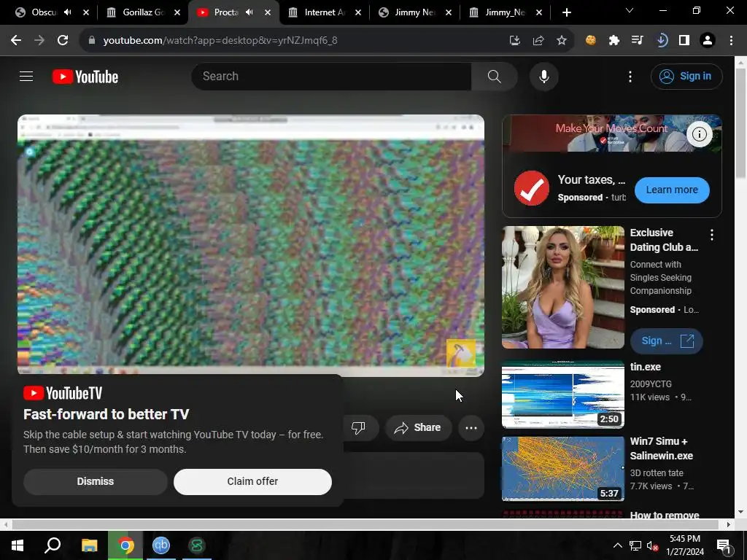The height and width of the screenshot is (560, 747).
Task: Open the Windows Start menu
Action: pos(18,545)
